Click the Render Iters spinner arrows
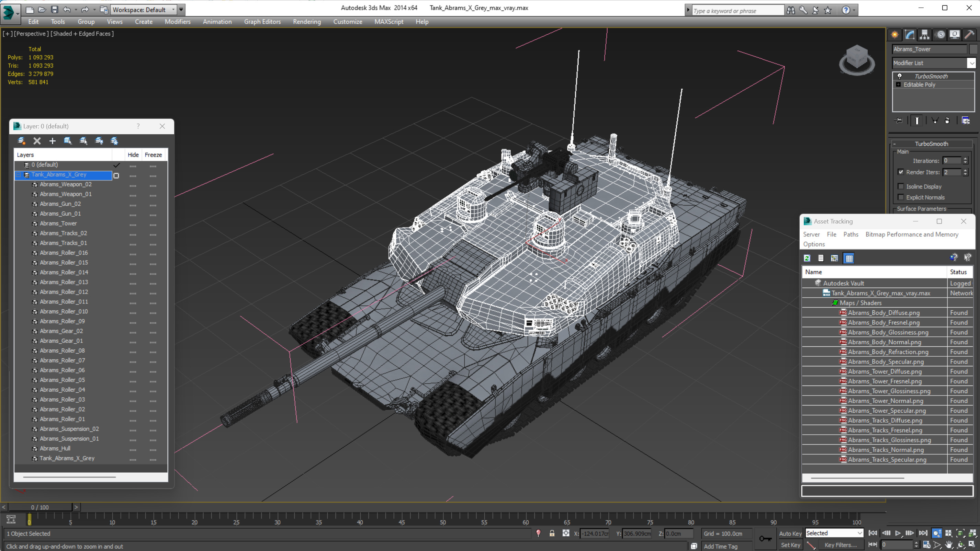 [x=965, y=172]
